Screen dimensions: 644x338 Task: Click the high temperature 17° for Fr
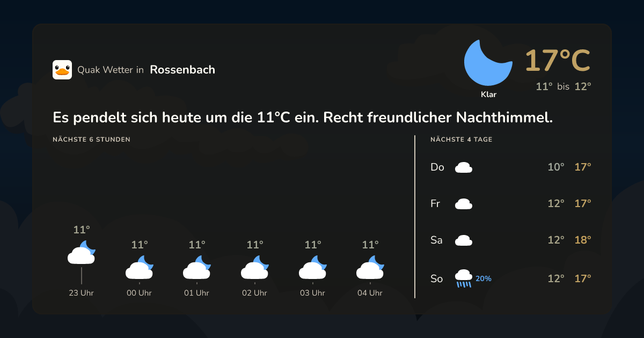(x=583, y=204)
